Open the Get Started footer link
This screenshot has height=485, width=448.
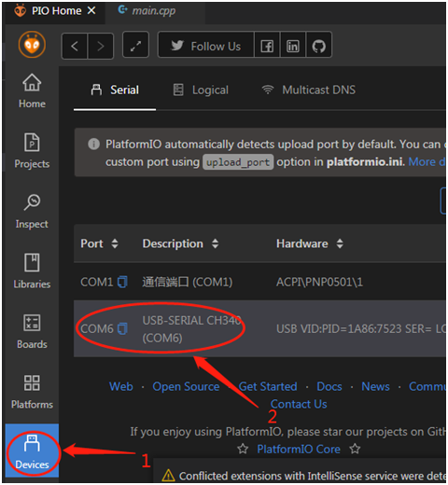pyautogui.click(x=268, y=386)
